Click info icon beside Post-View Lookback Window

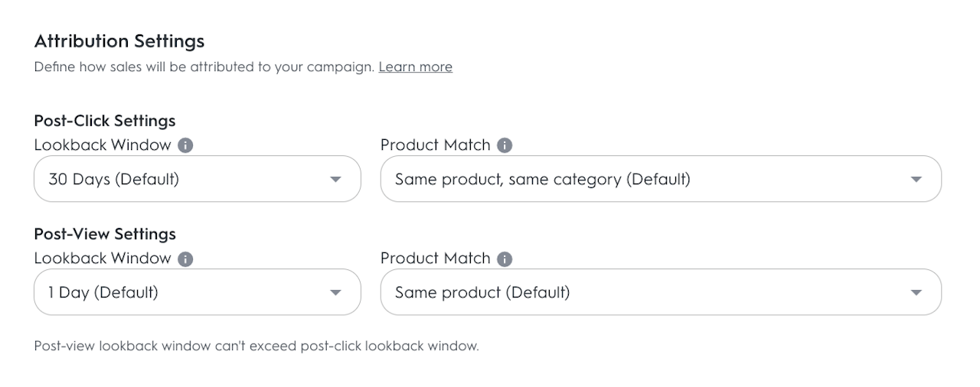click(185, 259)
